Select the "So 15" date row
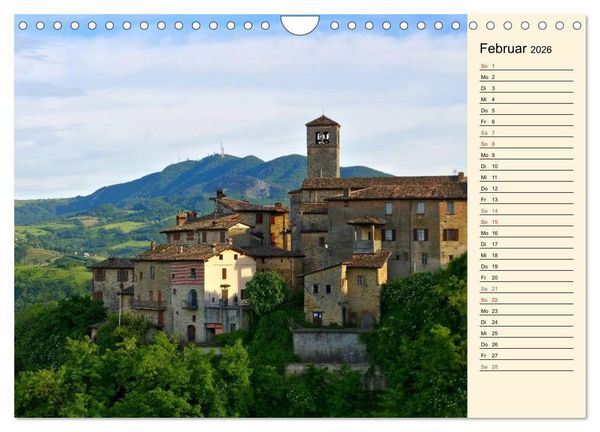Screen dimensions: 600x432 click(527, 222)
